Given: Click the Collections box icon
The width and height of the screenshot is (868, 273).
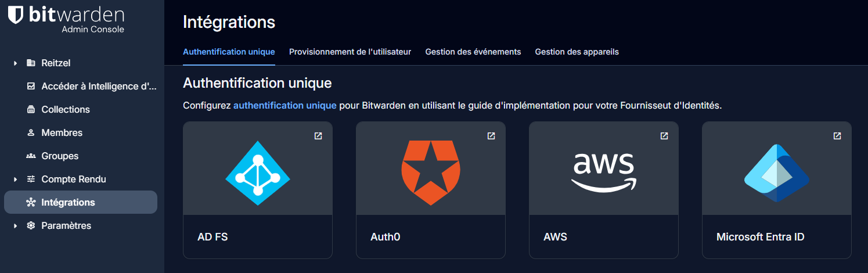Looking at the screenshot, I should (x=31, y=109).
